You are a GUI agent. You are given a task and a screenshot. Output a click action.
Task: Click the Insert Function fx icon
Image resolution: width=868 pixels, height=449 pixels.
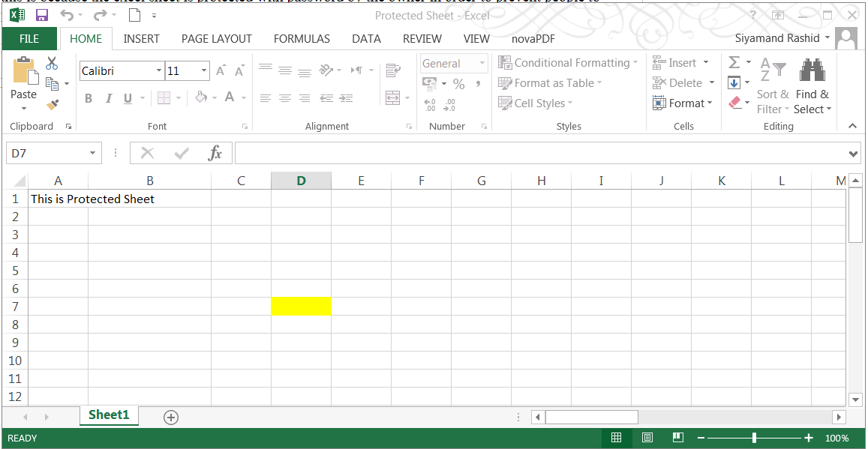[215, 153]
